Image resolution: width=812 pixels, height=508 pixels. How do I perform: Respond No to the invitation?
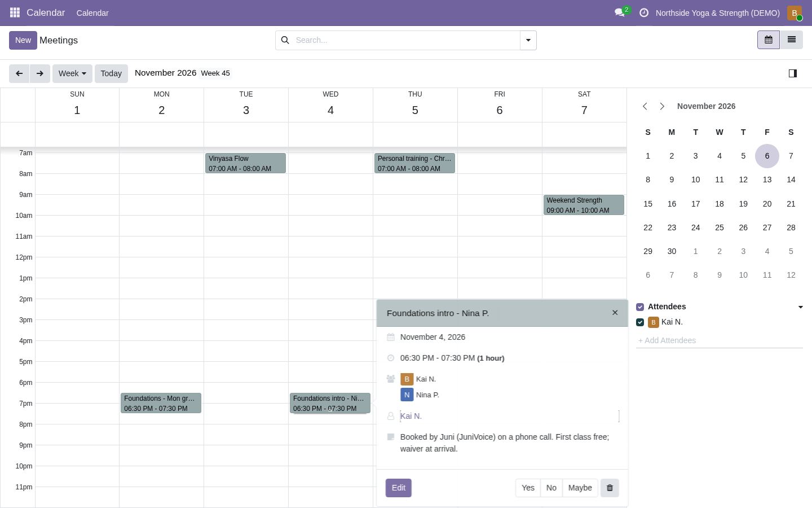tap(551, 488)
